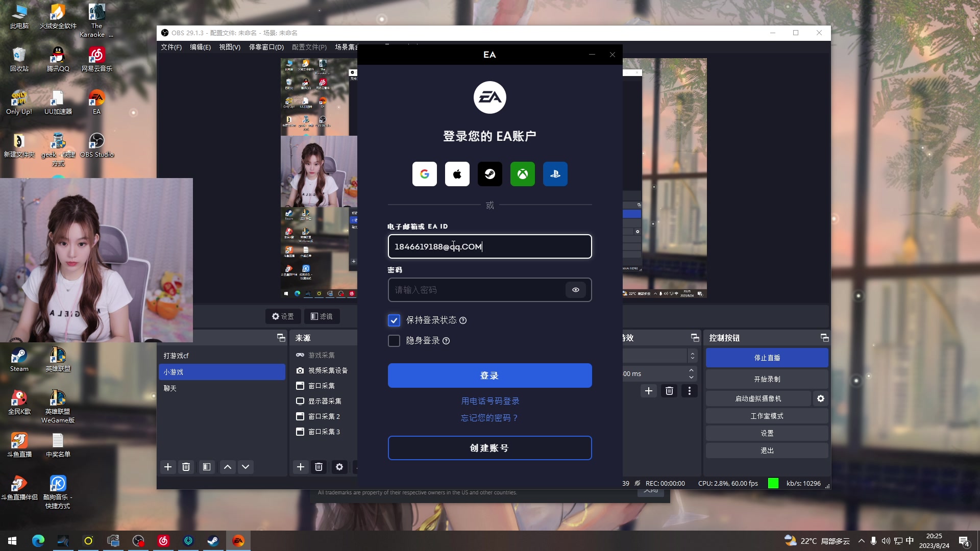Open Steam from the taskbar
This screenshot has height=551, width=980.
pos(213,541)
